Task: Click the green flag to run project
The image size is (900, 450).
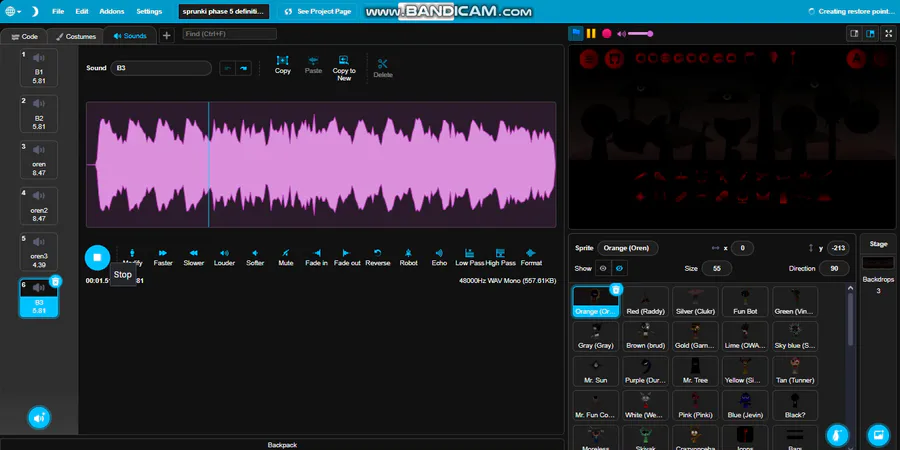Action: (x=576, y=33)
